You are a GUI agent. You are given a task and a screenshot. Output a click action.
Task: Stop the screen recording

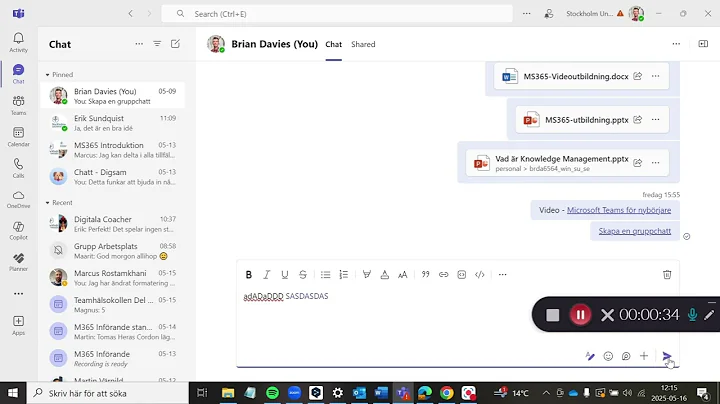[x=552, y=315]
